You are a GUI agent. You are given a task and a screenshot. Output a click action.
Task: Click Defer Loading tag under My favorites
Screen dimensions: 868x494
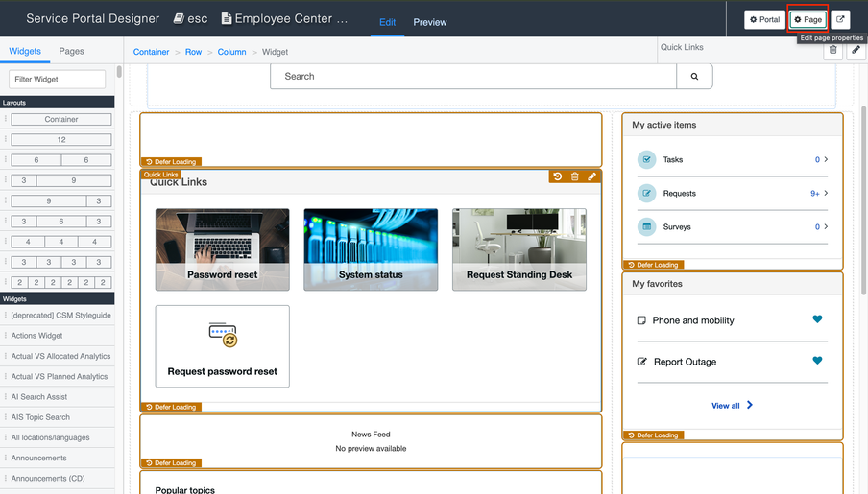[653, 435]
